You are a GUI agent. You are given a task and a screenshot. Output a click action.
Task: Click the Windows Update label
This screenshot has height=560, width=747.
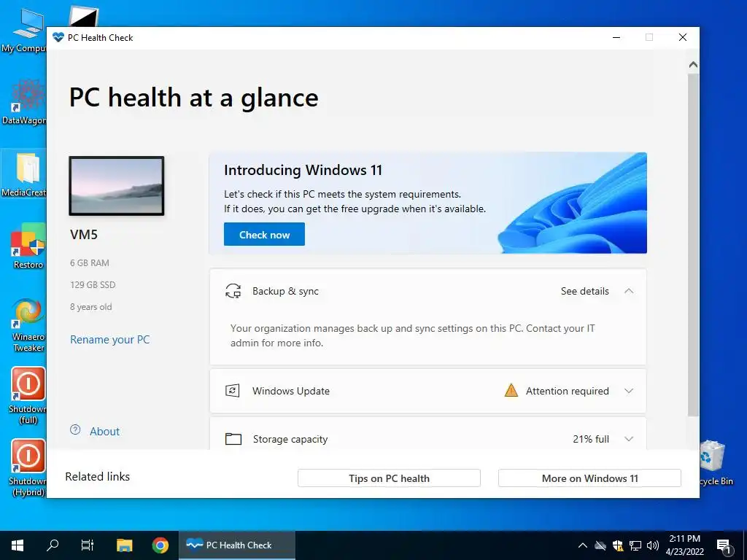291,391
